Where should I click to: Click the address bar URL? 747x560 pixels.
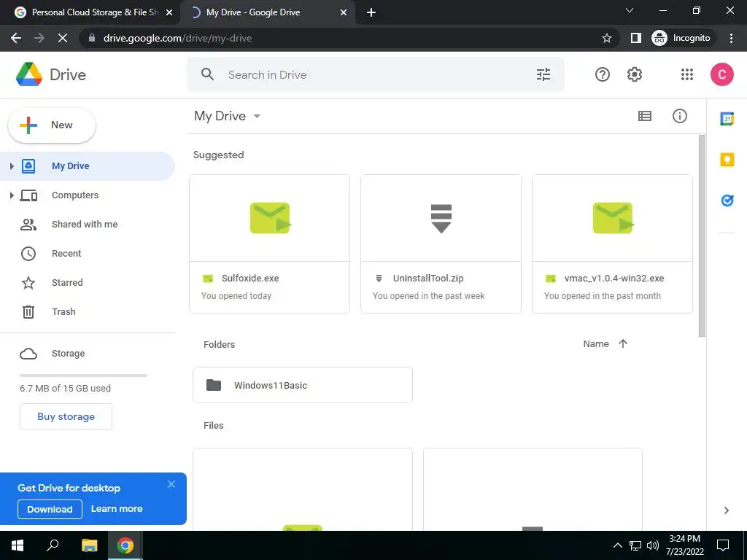(x=177, y=38)
